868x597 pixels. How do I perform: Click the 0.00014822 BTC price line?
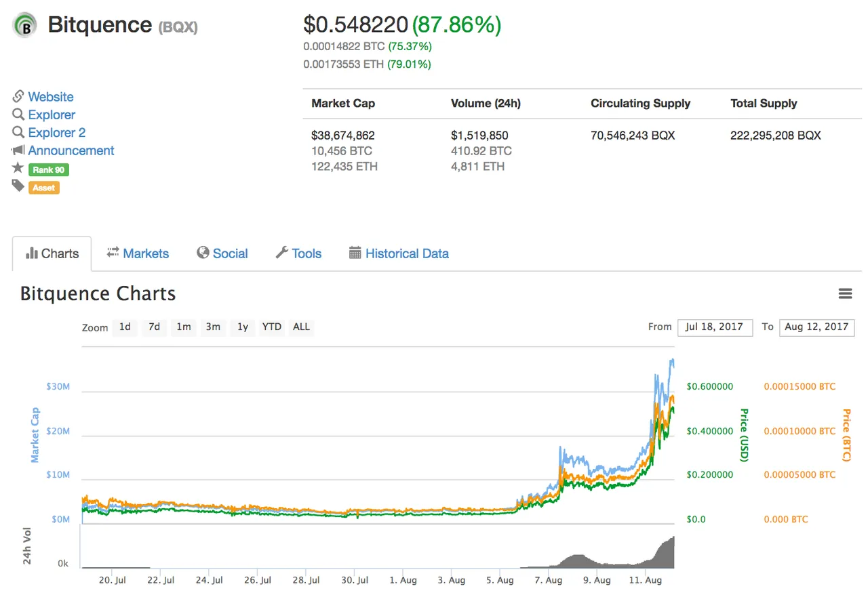click(368, 47)
